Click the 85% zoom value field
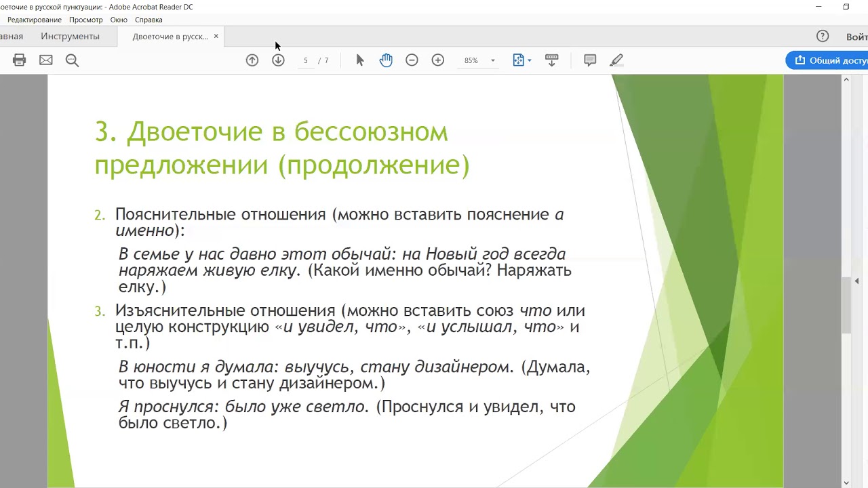This screenshot has height=488, width=868. tap(471, 60)
